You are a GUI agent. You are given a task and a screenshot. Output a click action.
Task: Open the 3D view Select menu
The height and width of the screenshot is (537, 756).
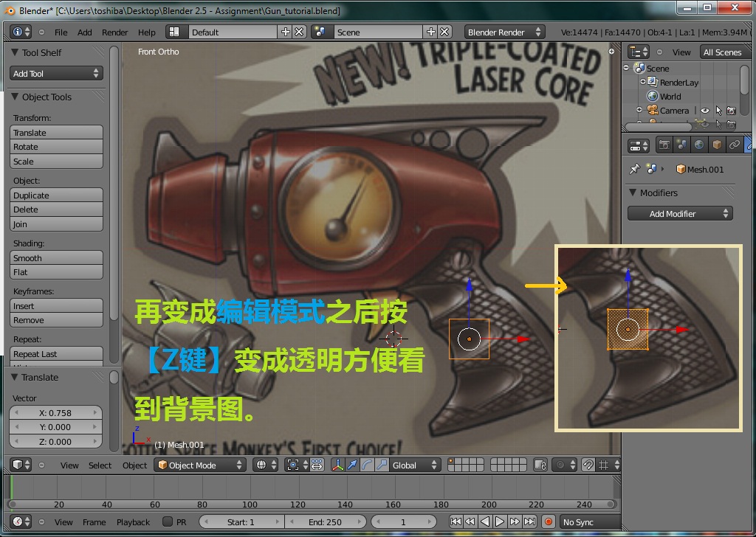coord(100,465)
